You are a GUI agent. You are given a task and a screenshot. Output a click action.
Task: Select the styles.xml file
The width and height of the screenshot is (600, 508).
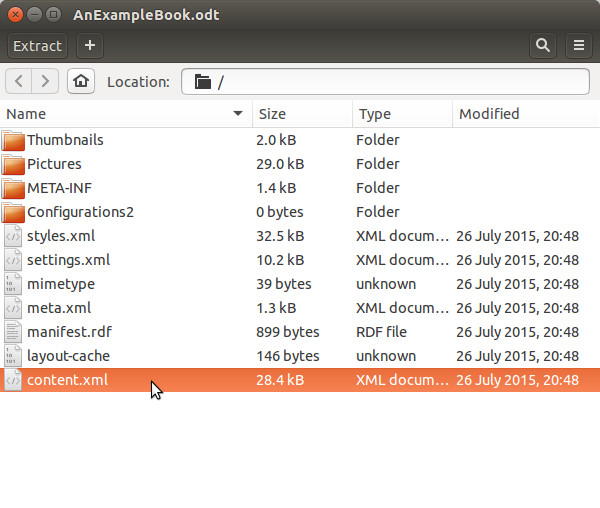pyautogui.click(x=61, y=236)
